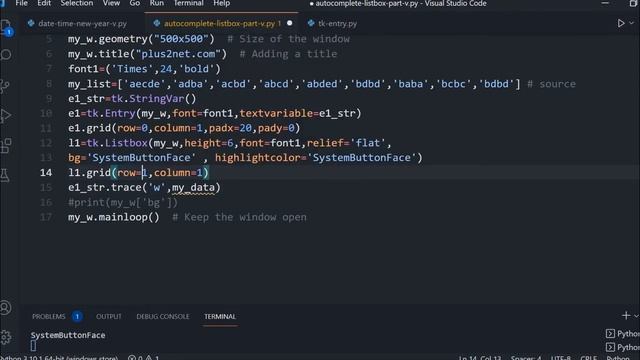Click the terminal cursor prompt box
Image resolution: width=640 pixels, height=360 pixels.
[33, 346]
